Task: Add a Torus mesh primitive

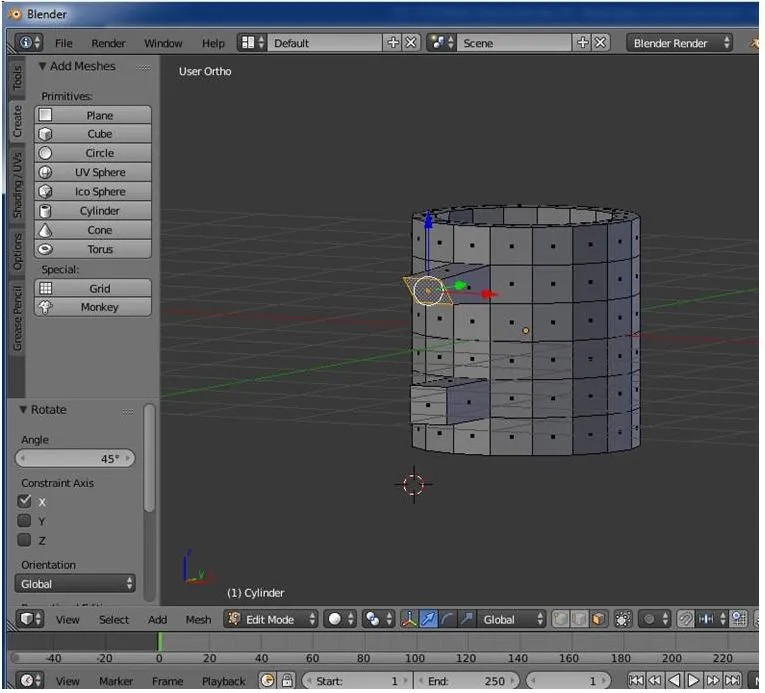Action: click(93, 249)
